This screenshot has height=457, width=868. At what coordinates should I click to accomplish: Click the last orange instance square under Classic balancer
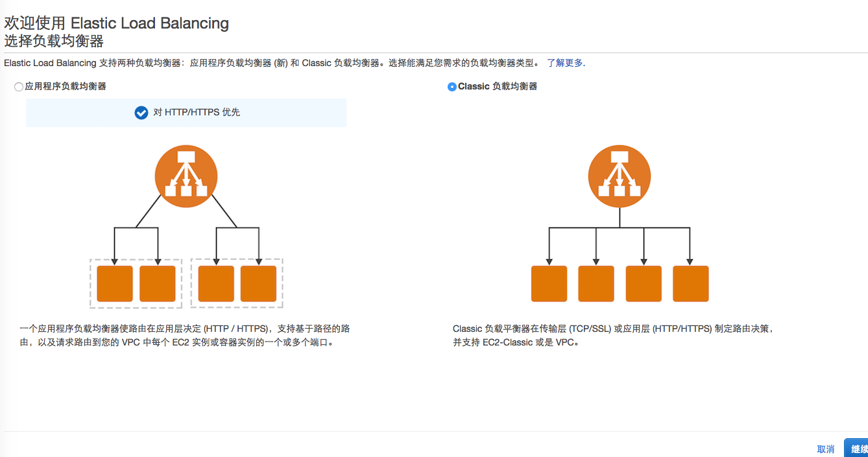click(x=690, y=283)
